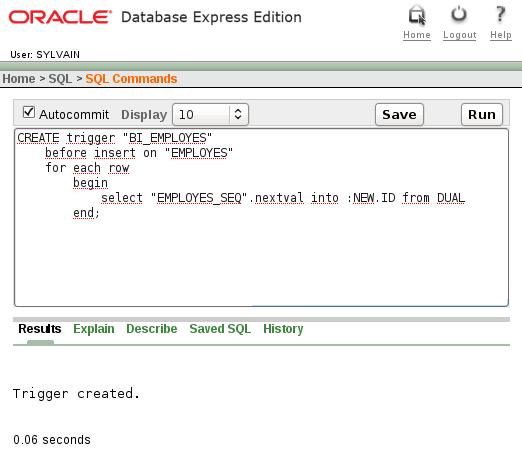
Task: Click 'Database Express Edition' title text
Action: (x=211, y=17)
